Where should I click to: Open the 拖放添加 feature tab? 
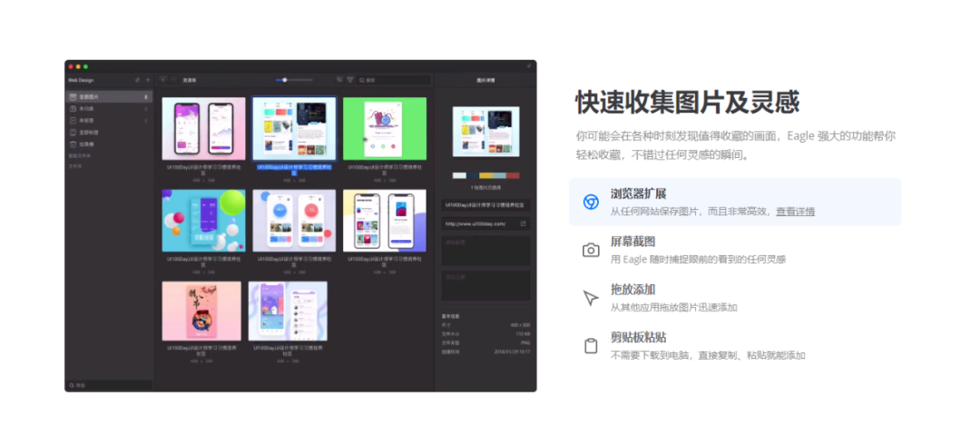tap(735, 298)
